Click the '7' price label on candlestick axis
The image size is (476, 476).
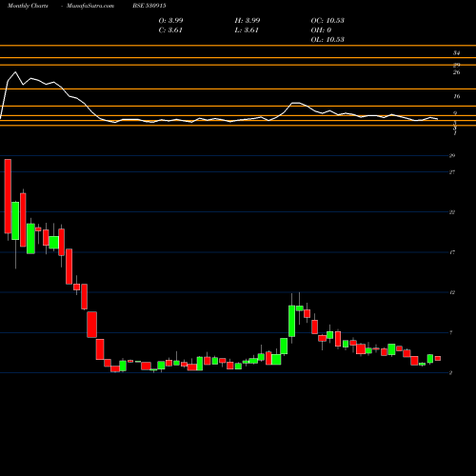(451, 332)
